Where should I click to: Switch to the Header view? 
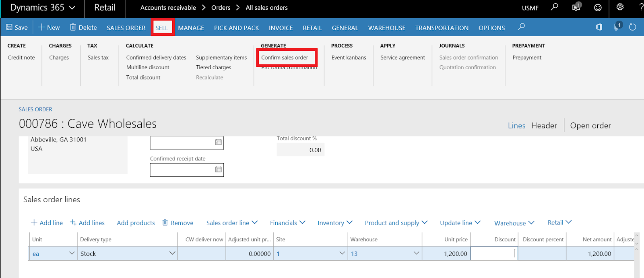tap(544, 126)
